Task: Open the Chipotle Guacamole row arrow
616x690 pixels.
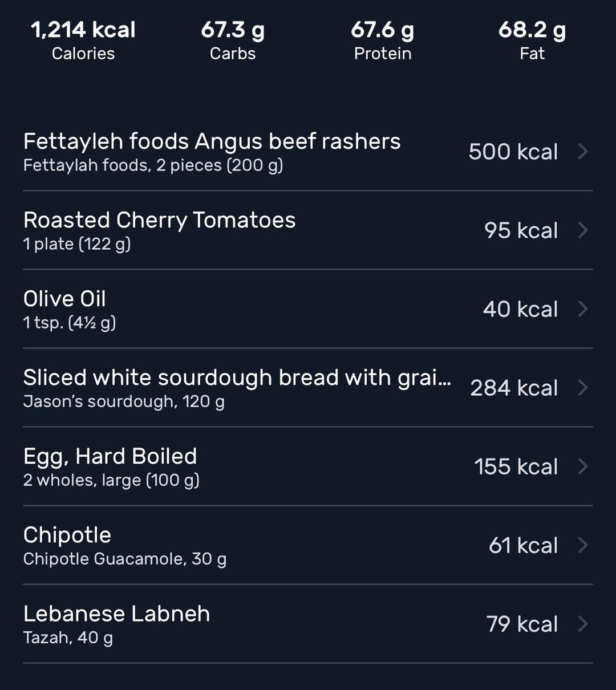Action: pos(582,545)
